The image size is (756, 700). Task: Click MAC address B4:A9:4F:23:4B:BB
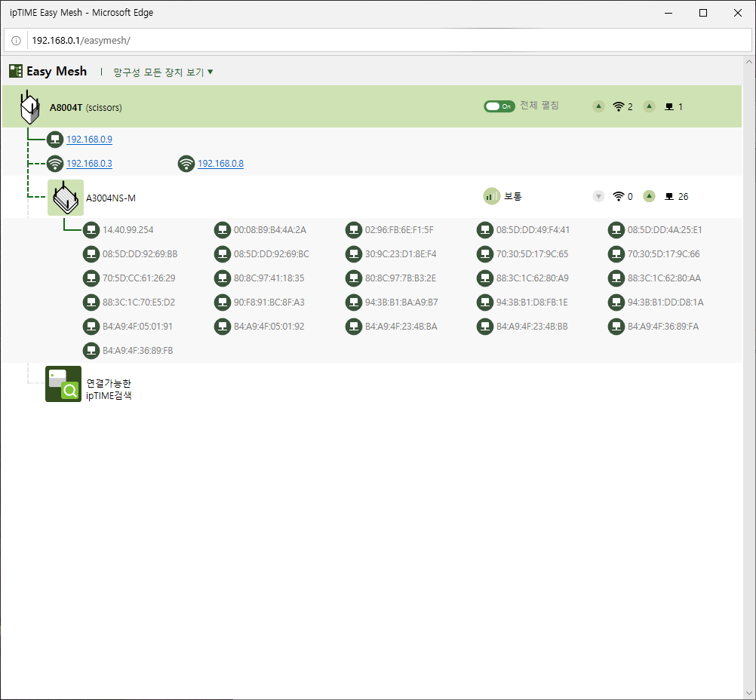click(x=532, y=327)
